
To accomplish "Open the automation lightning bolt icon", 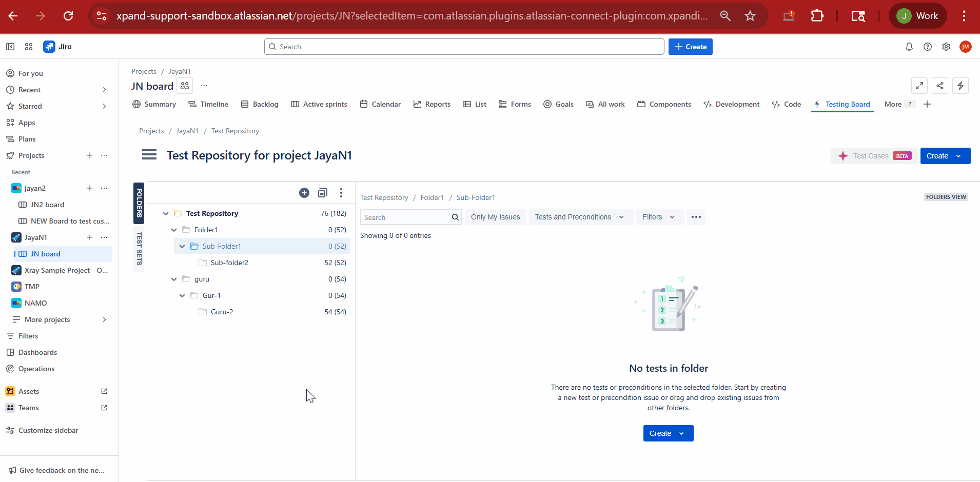I will point(961,86).
